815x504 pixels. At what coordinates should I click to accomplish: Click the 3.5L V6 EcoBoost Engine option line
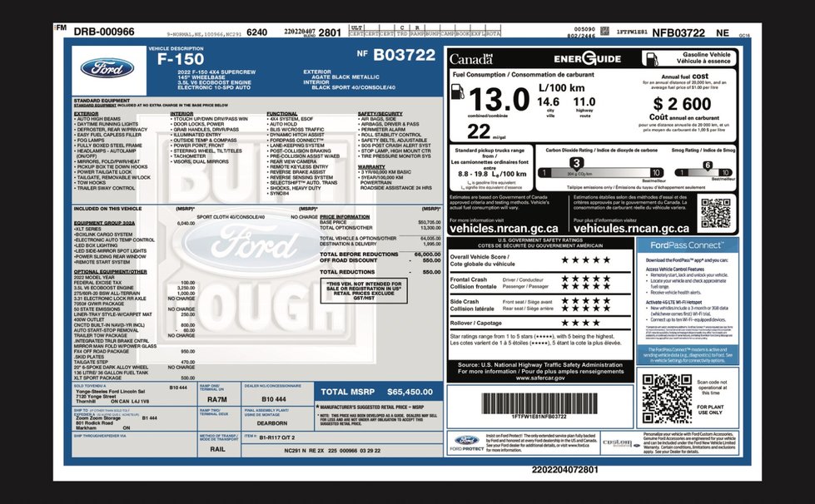pyautogui.click(x=134, y=288)
